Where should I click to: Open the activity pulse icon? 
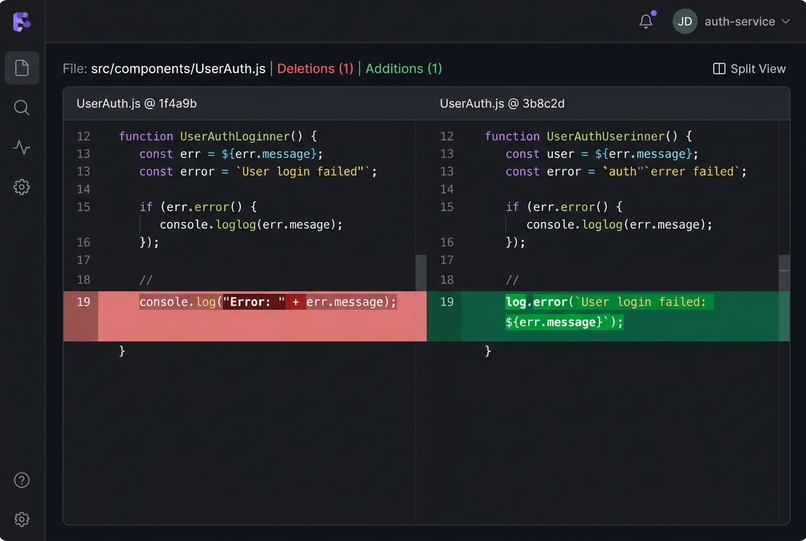22,148
